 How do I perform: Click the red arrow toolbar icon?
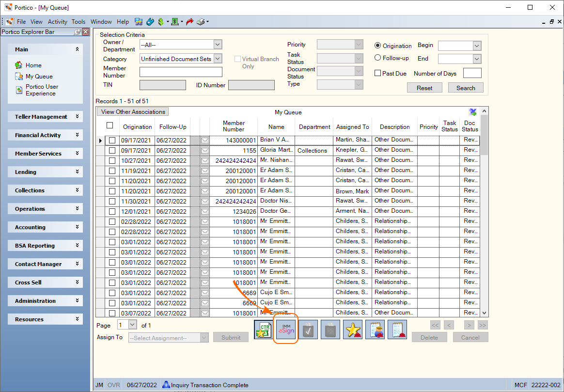click(190, 22)
